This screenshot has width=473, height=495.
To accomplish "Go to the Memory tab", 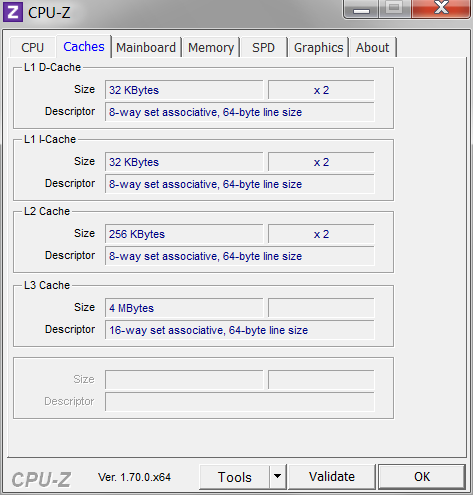I will 211,47.
